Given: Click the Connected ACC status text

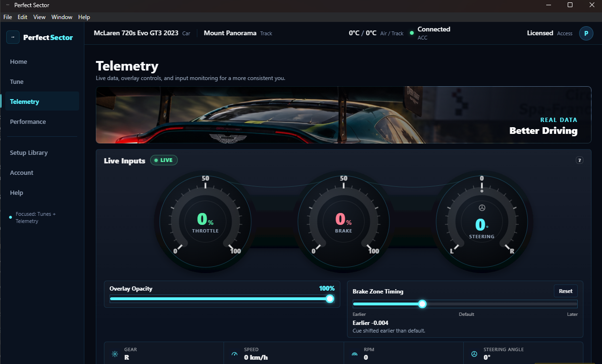Looking at the screenshot, I should click(434, 33).
